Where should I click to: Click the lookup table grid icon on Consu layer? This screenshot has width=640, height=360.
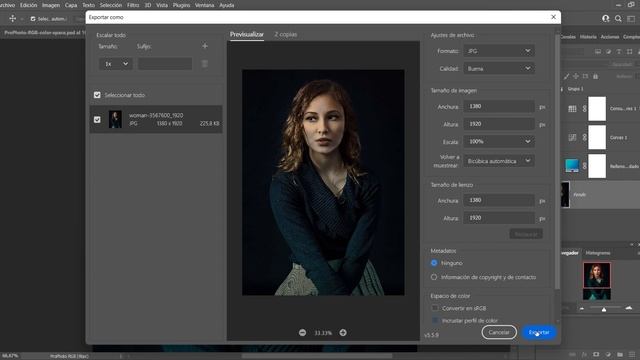(572, 109)
